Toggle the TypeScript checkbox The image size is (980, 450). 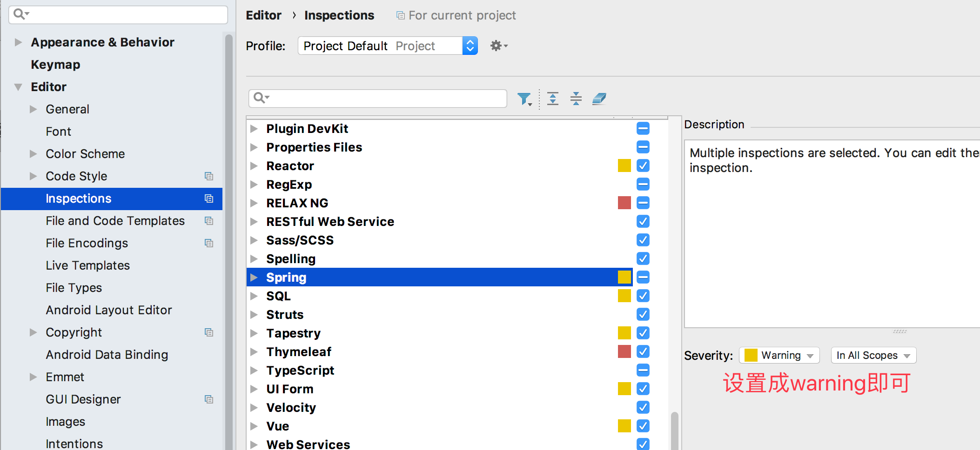pos(643,370)
